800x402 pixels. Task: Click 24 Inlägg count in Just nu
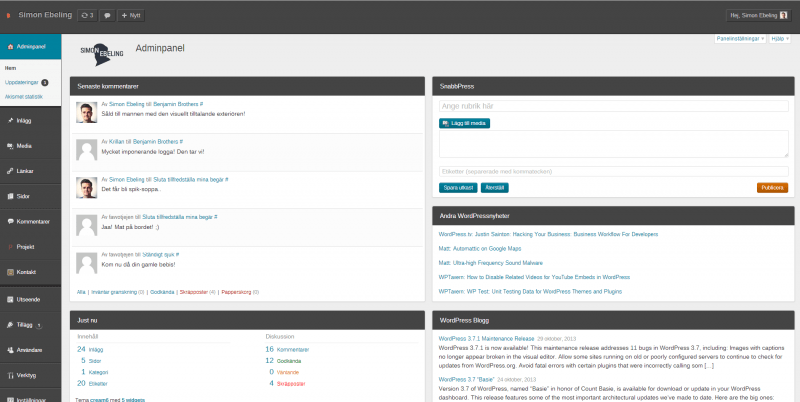point(90,349)
